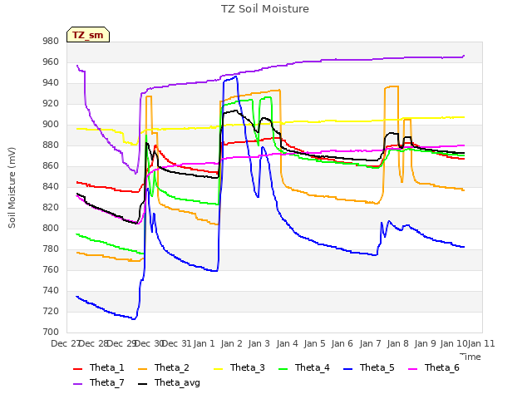Click the Jan 11 x-axis date label

[481, 343]
